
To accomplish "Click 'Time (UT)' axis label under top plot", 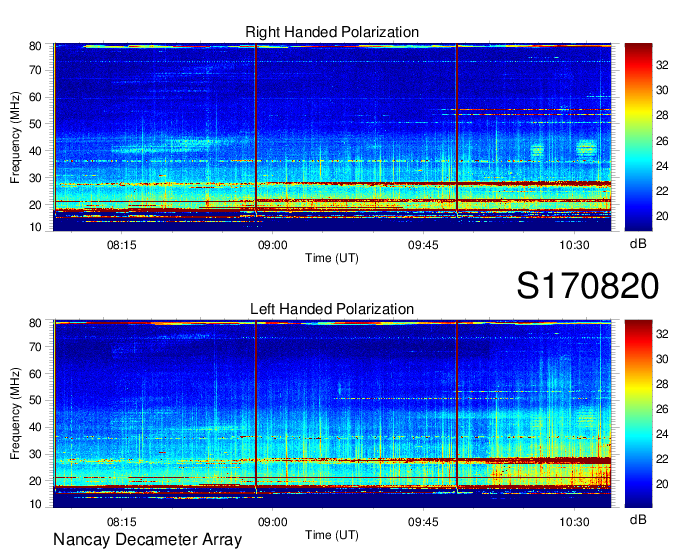I will tap(332, 258).
